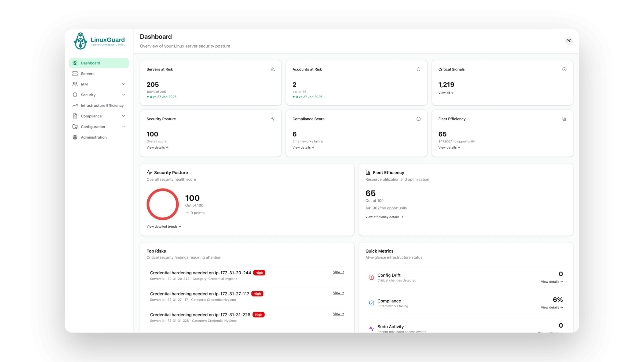Expand the IAM section
Viewport: 644px width, 362px height.
123,84
